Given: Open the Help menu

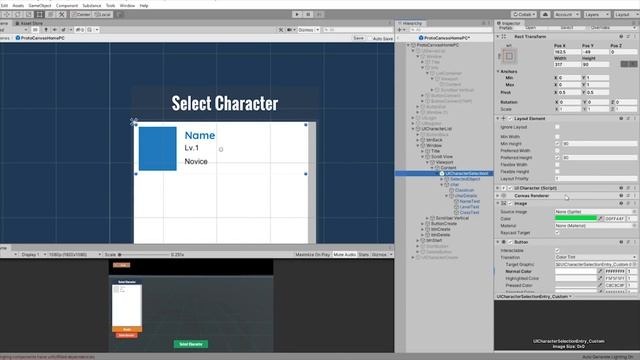Looking at the screenshot, I should click(x=144, y=6).
